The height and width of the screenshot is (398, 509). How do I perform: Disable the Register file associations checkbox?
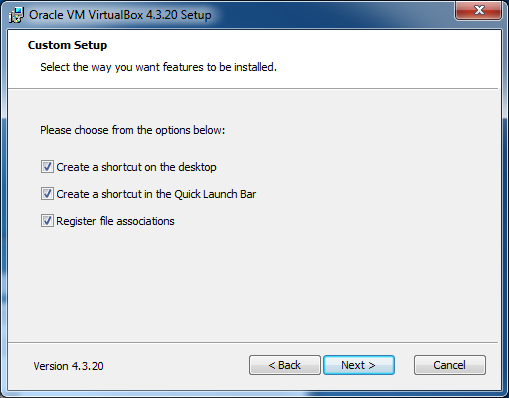[47, 221]
